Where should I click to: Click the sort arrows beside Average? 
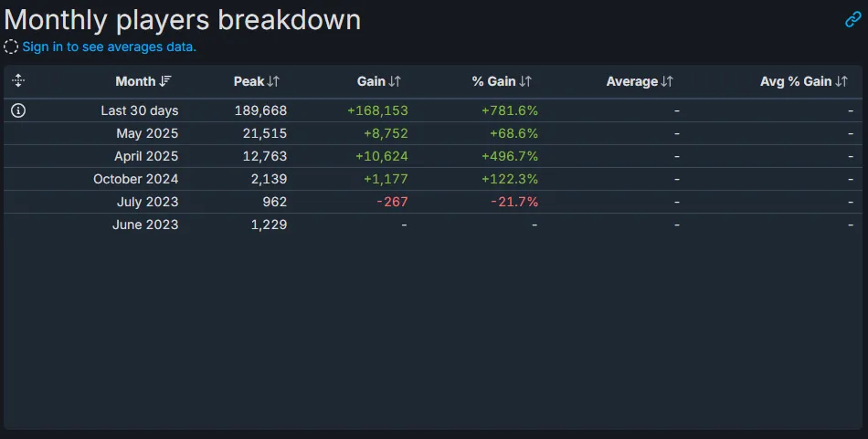tap(667, 81)
